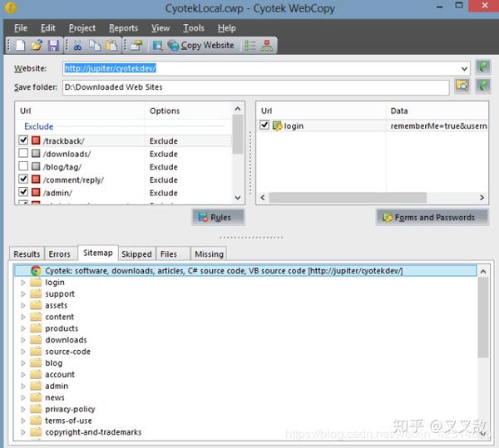Click the green go icon beside Website field

[x=482, y=67]
